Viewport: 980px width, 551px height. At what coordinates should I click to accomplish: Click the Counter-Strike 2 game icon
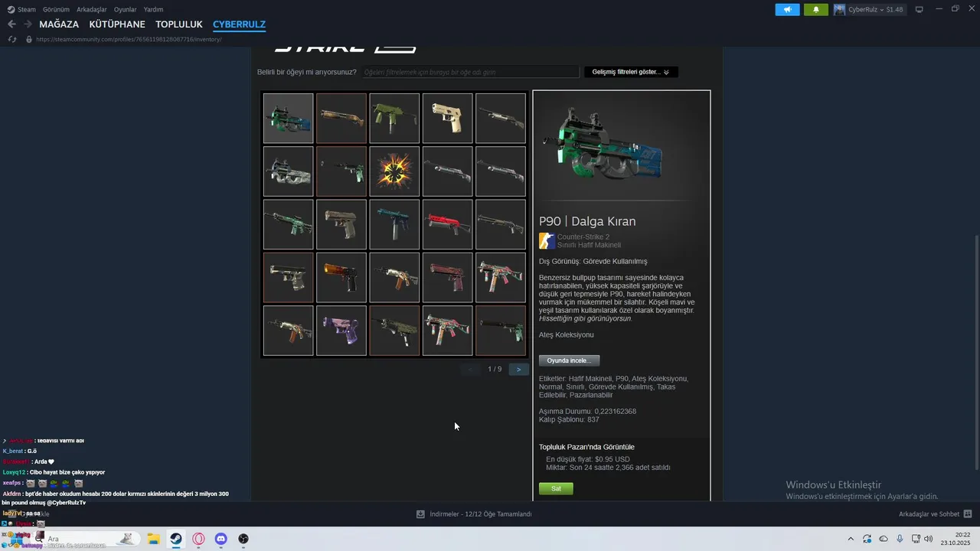point(547,241)
